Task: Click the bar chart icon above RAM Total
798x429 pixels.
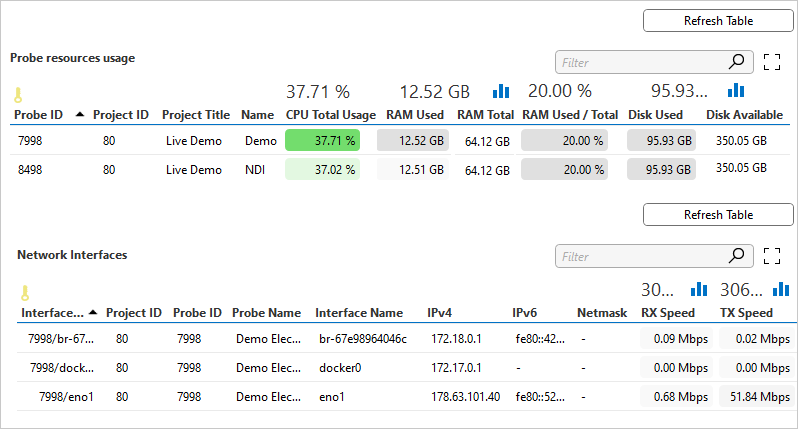Action: pos(501,91)
